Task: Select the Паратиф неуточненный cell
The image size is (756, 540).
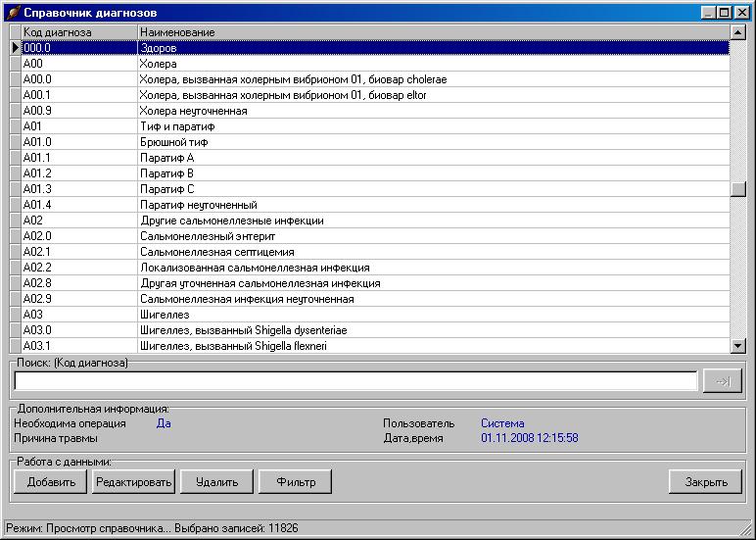Action: (x=434, y=205)
